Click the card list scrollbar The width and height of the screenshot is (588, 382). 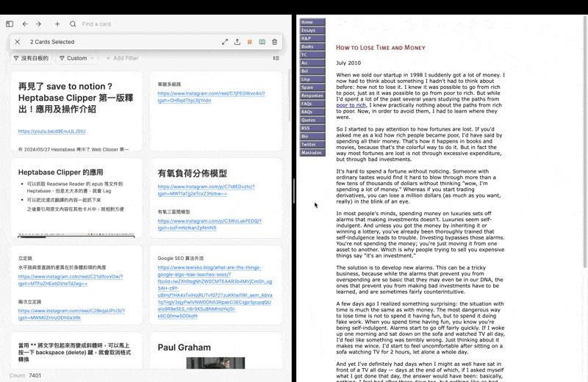[x=290, y=95]
